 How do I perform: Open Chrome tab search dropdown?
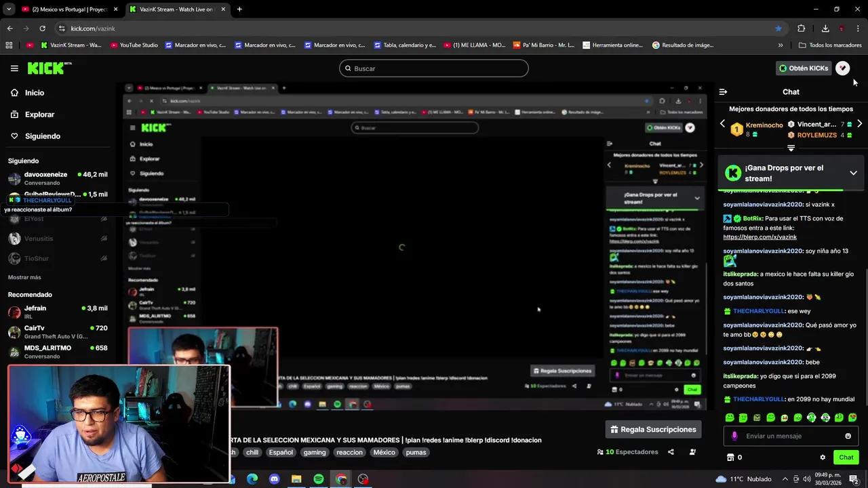9,9
